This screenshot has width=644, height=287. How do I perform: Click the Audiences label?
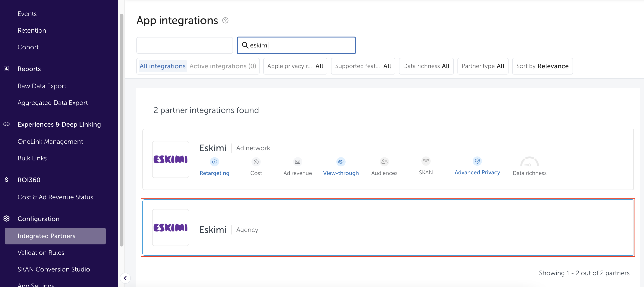pos(384,173)
